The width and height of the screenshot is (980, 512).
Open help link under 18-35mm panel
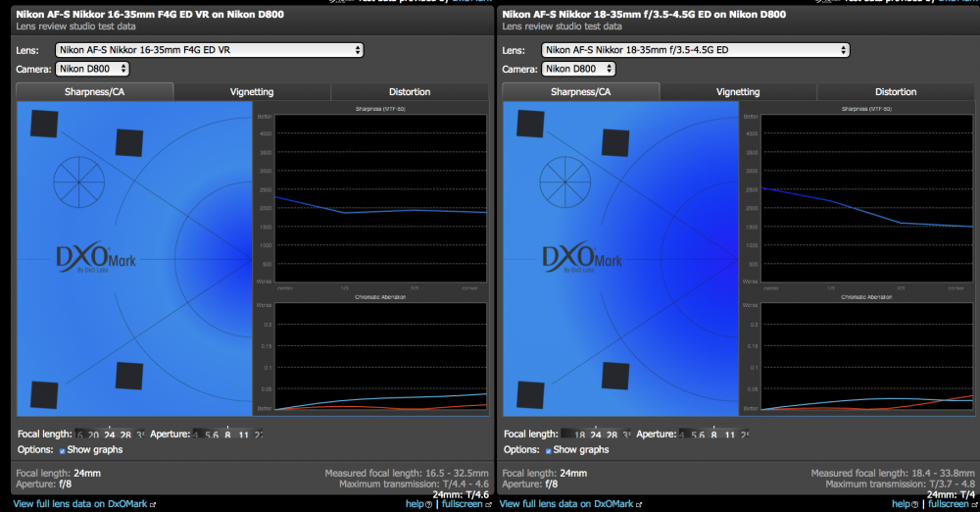click(902, 504)
